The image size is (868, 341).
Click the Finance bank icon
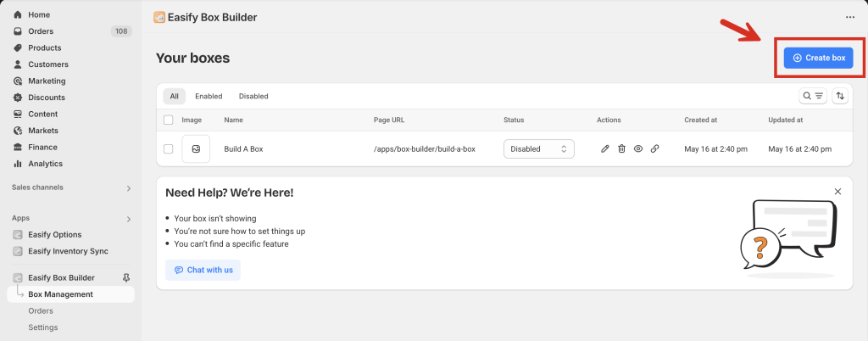[18, 148]
